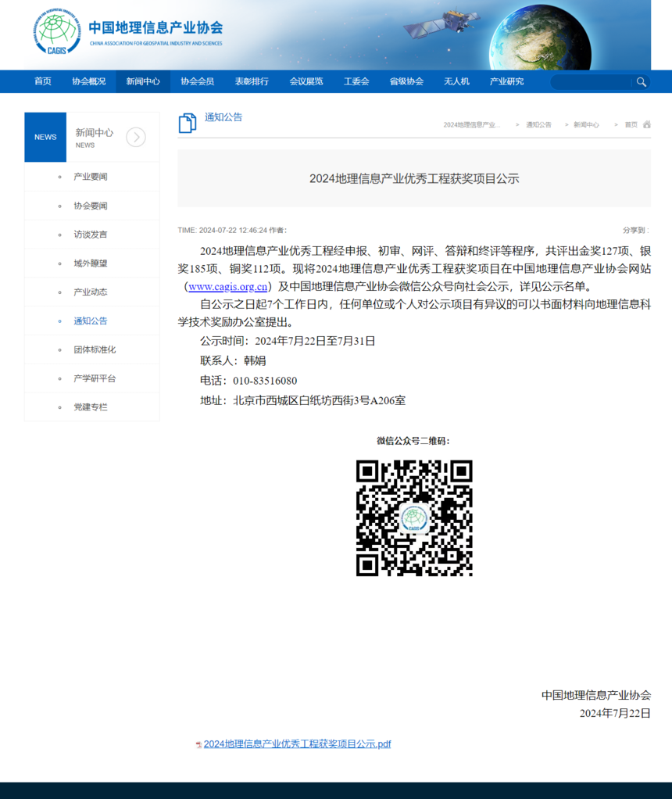Click the search magnifier icon
The width and height of the screenshot is (672, 799).
(x=641, y=82)
